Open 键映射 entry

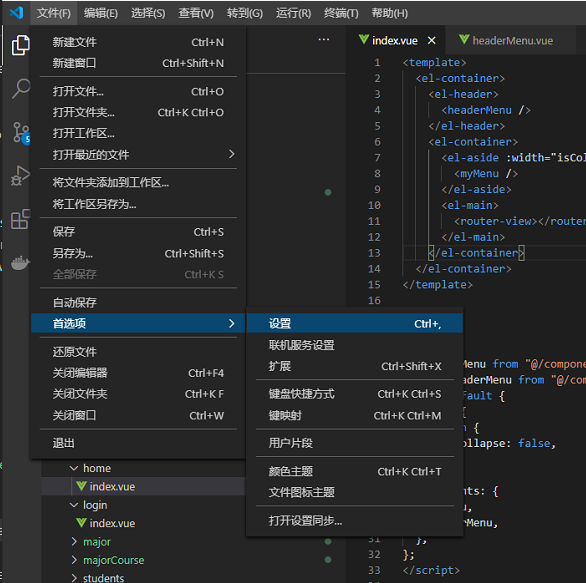coord(354,416)
